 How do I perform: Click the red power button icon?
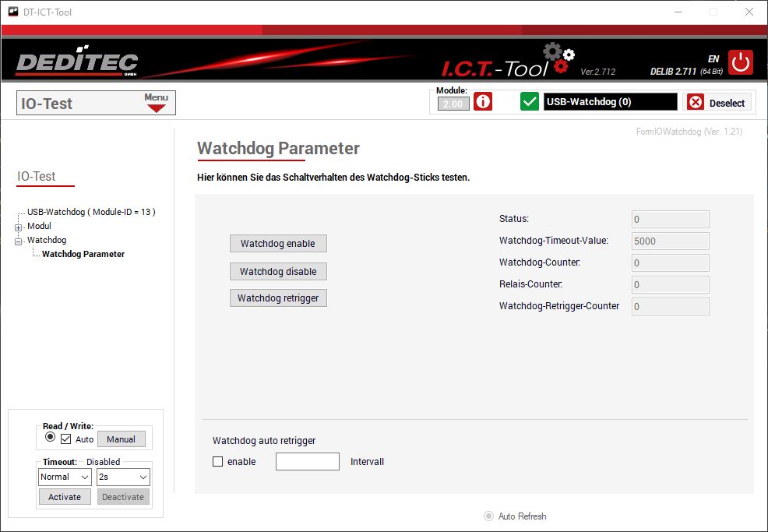tap(740, 62)
